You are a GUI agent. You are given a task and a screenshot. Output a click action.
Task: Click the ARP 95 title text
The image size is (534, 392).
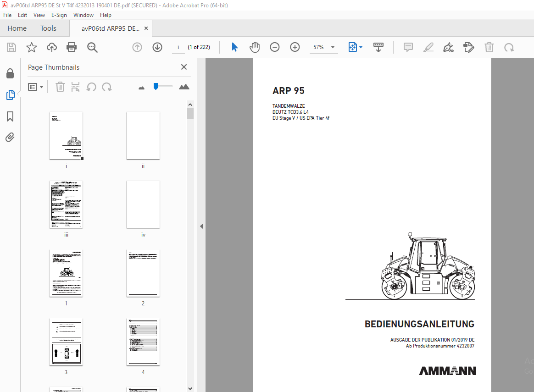click(289, 91)
